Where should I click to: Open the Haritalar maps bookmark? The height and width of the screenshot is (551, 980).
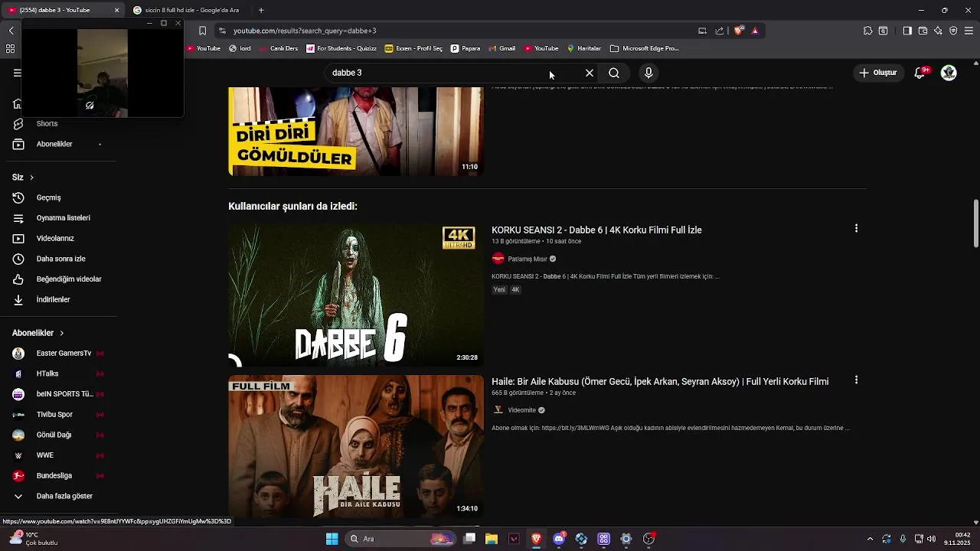583,48
